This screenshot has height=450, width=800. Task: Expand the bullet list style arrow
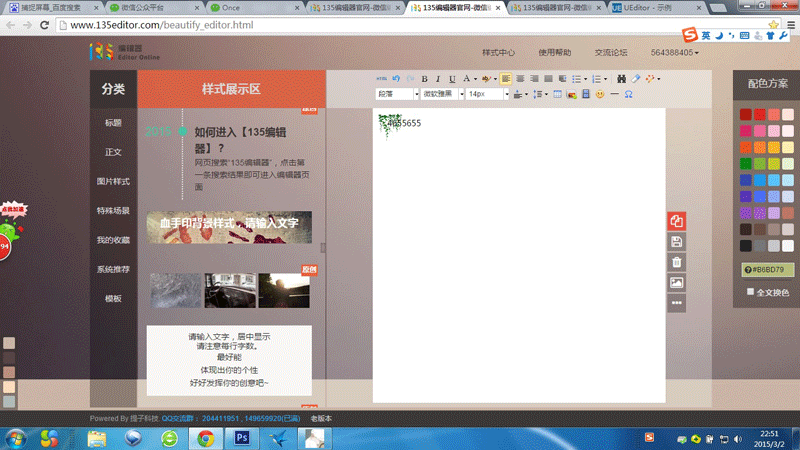[585, 79]
